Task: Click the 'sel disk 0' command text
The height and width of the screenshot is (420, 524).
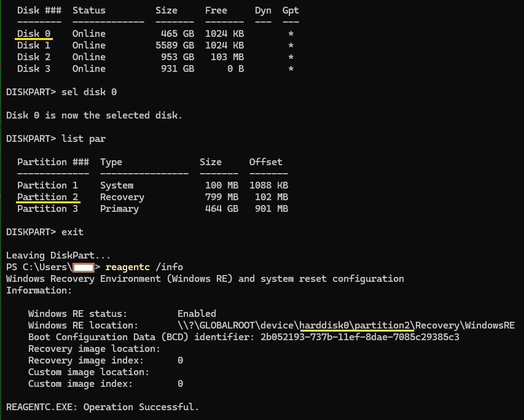Action: pos(89,92)
